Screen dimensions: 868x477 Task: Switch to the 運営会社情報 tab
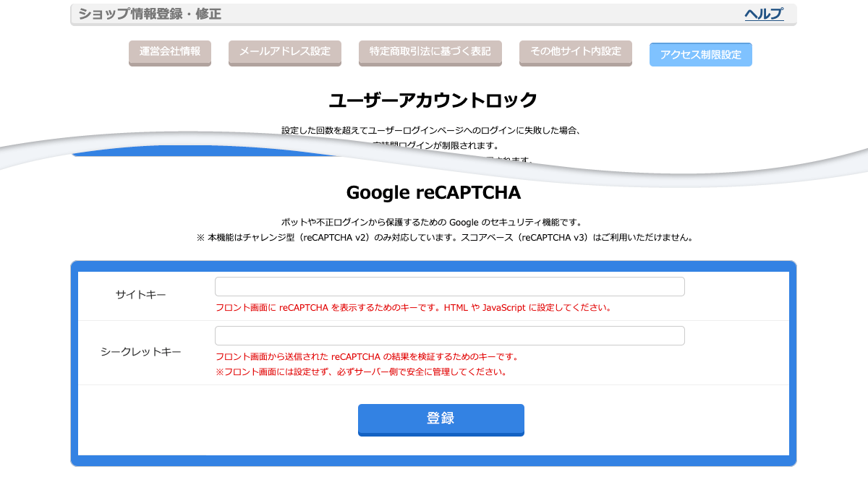click(x=170, y=52)
